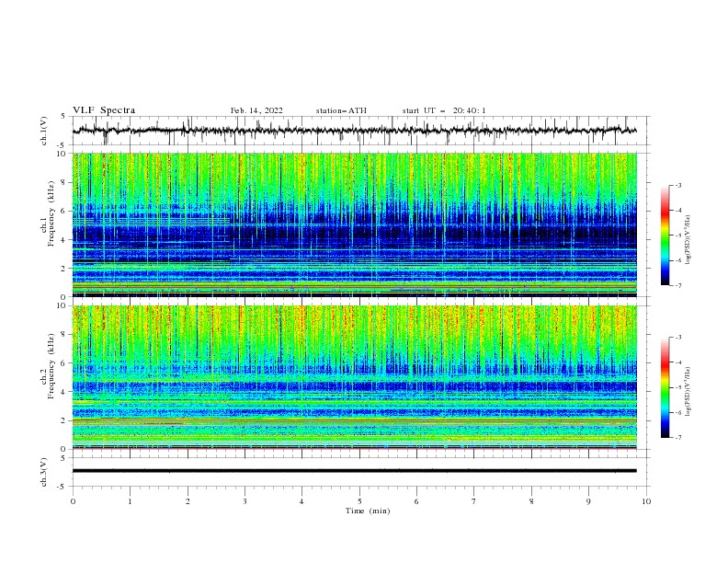Click time axis tick label "5"
Viewport: 728px width, 563px height.
pyautogui.click(x=359, y=501)
